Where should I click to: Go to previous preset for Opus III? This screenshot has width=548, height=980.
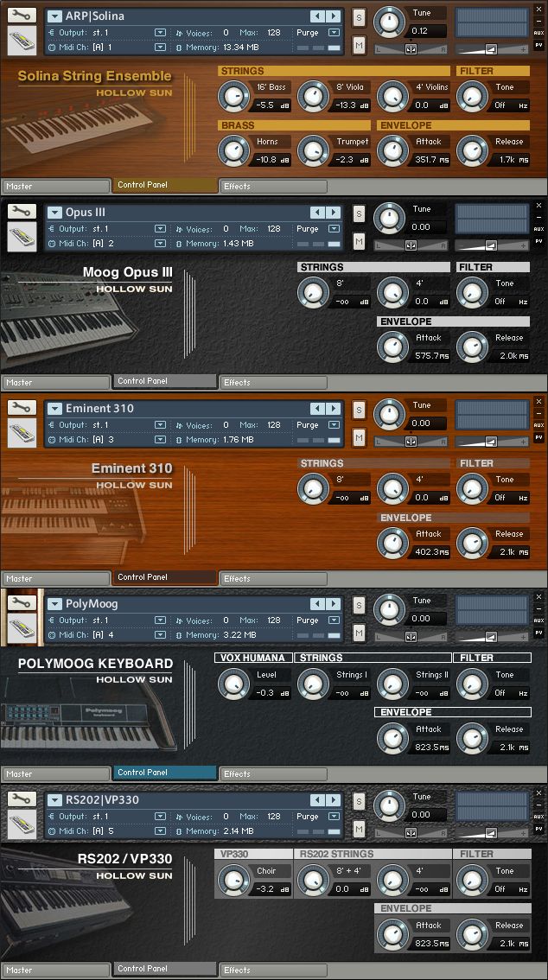[x=317, y=213]
